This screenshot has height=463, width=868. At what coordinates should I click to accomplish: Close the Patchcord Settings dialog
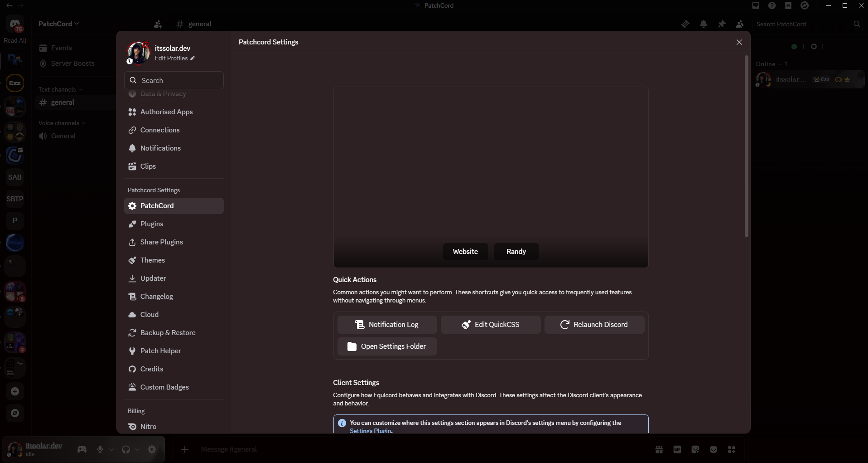[739, 42]
